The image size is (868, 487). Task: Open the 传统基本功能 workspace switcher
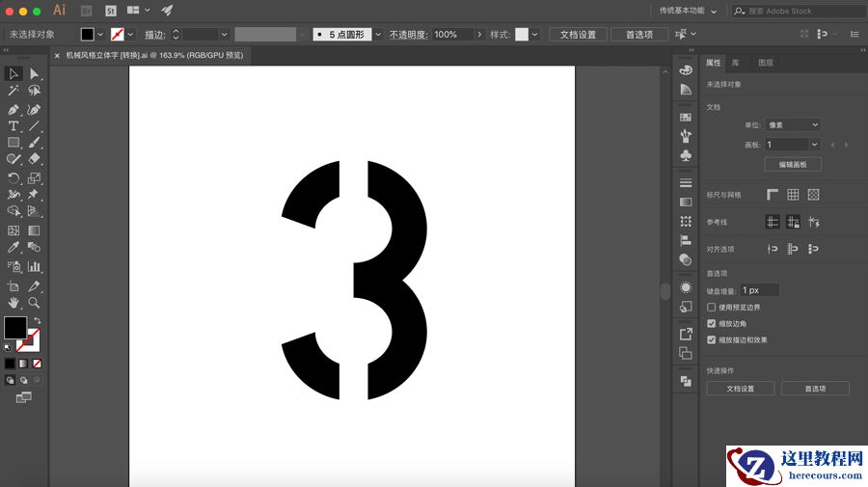(688, 11)
